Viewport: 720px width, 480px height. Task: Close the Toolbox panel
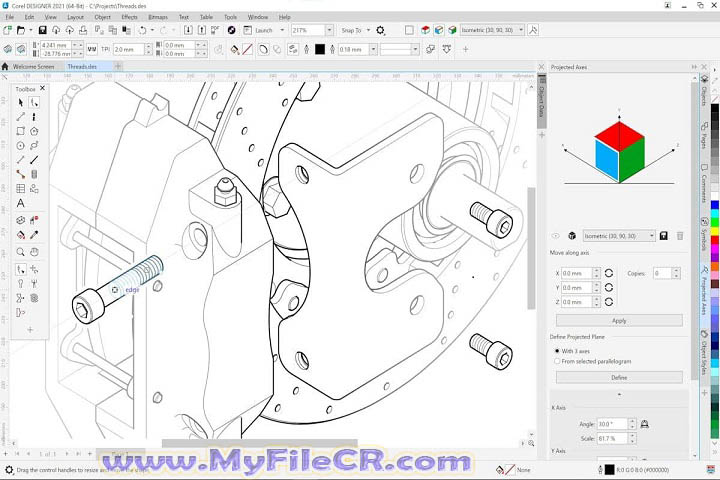(43, 88)
